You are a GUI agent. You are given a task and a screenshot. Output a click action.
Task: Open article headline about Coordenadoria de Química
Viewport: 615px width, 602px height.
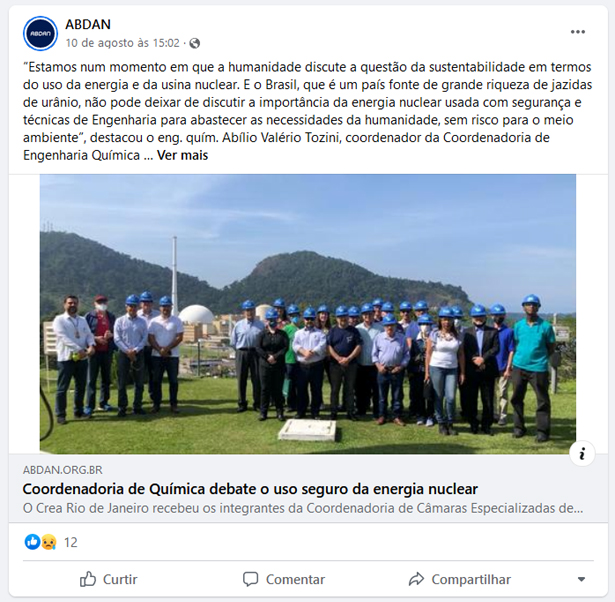[250, 489]
